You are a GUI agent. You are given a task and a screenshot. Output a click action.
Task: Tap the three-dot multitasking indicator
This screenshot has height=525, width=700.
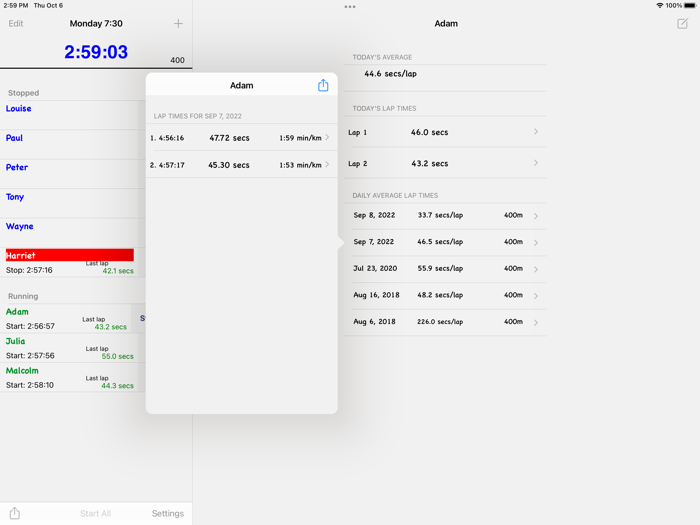point(350,7)
